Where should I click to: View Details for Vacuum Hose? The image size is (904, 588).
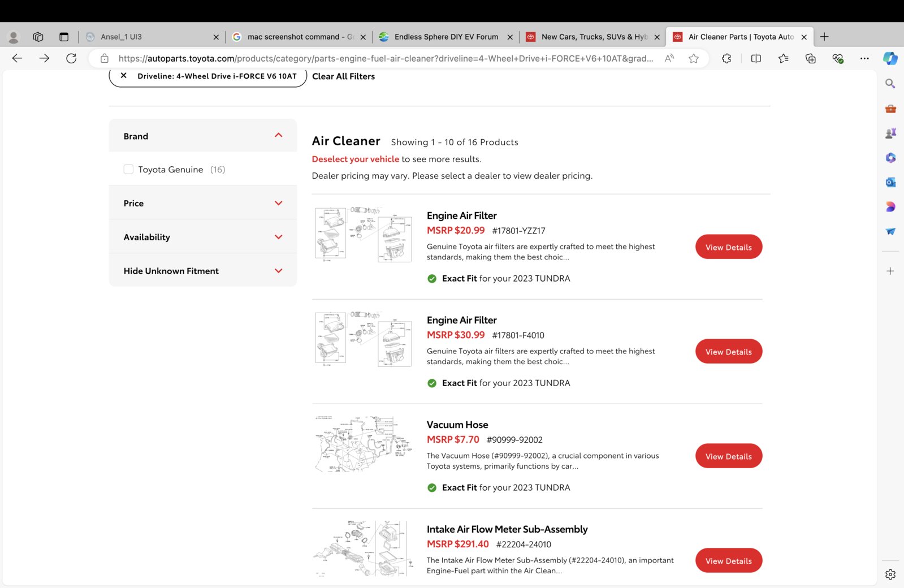pyautogui.click(x=729, y=456)
